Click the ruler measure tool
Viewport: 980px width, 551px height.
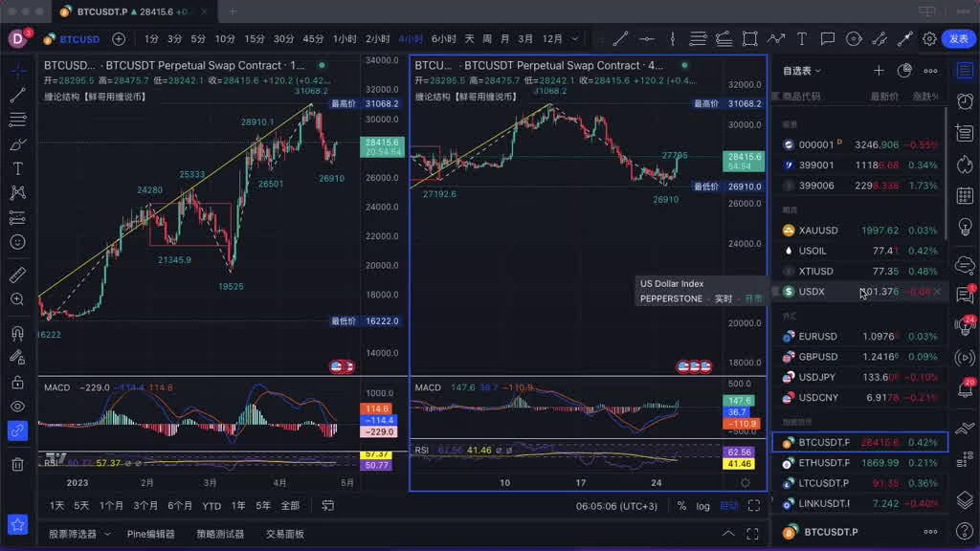[17, 275]
